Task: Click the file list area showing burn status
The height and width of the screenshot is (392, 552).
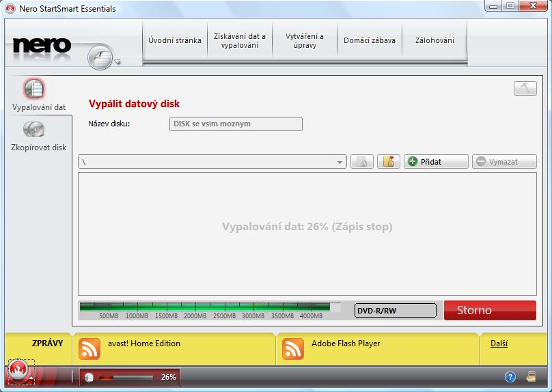Action: [307, 234]
